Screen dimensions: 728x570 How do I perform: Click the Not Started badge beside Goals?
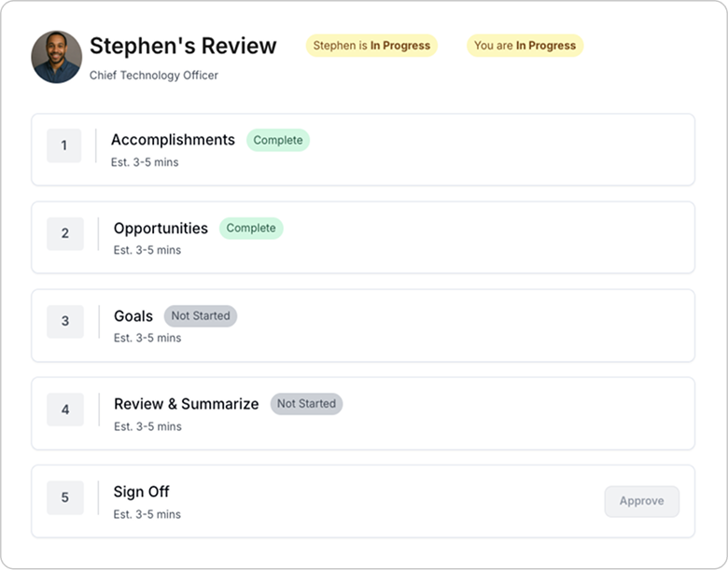tap(201, 316)
